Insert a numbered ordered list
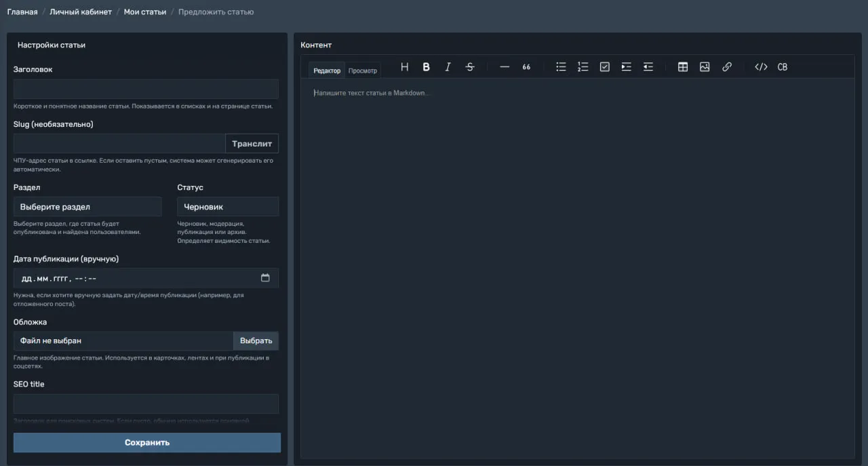This screenshot has height=466, width=868. coord(583,67)
